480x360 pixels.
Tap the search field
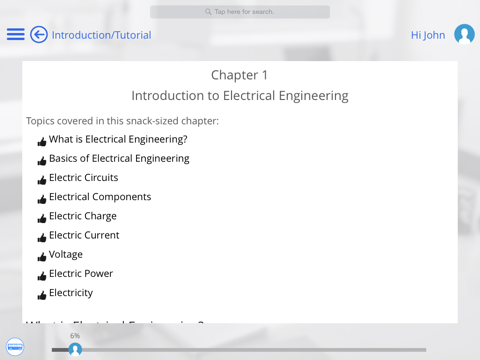coord(240,12)
